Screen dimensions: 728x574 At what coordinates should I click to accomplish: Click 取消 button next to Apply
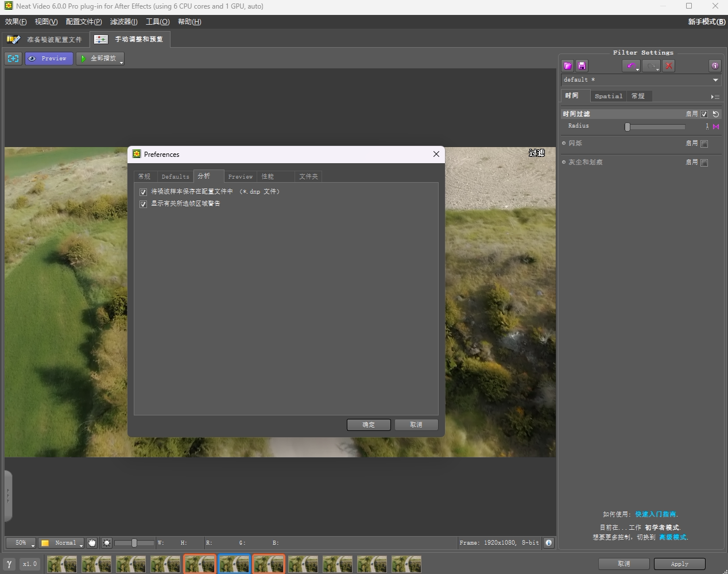[624, 564]
